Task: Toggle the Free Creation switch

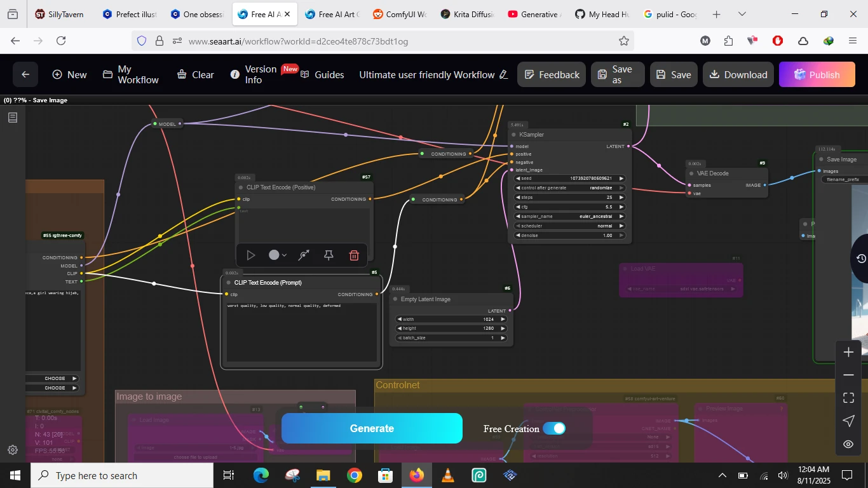Action: [554, 428]
